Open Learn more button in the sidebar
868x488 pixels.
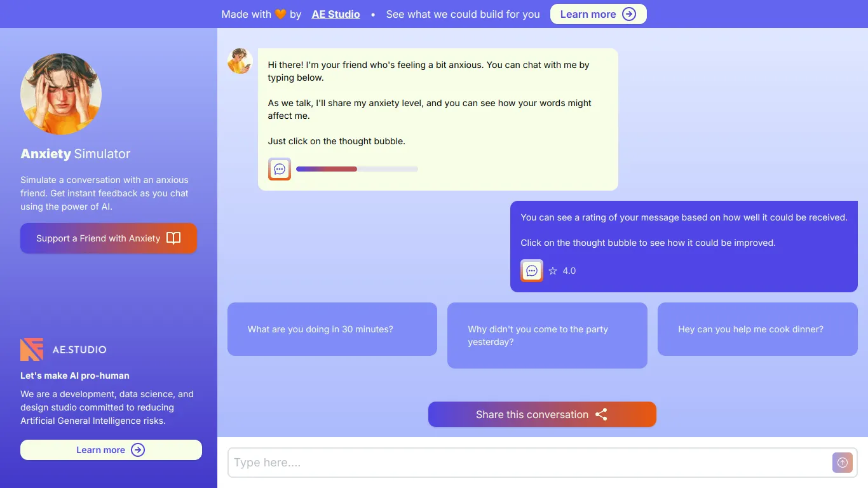pyautogui.click(x=111, y=450)
